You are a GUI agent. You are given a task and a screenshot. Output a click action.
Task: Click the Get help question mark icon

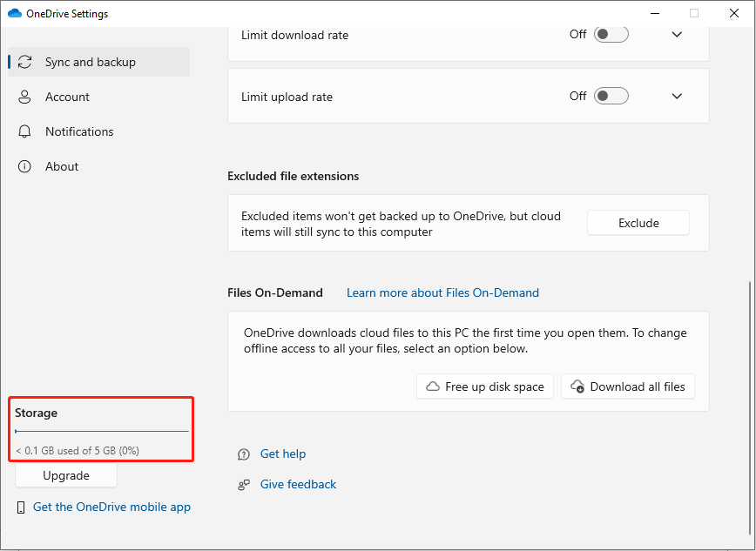click(x=243, y=454)
